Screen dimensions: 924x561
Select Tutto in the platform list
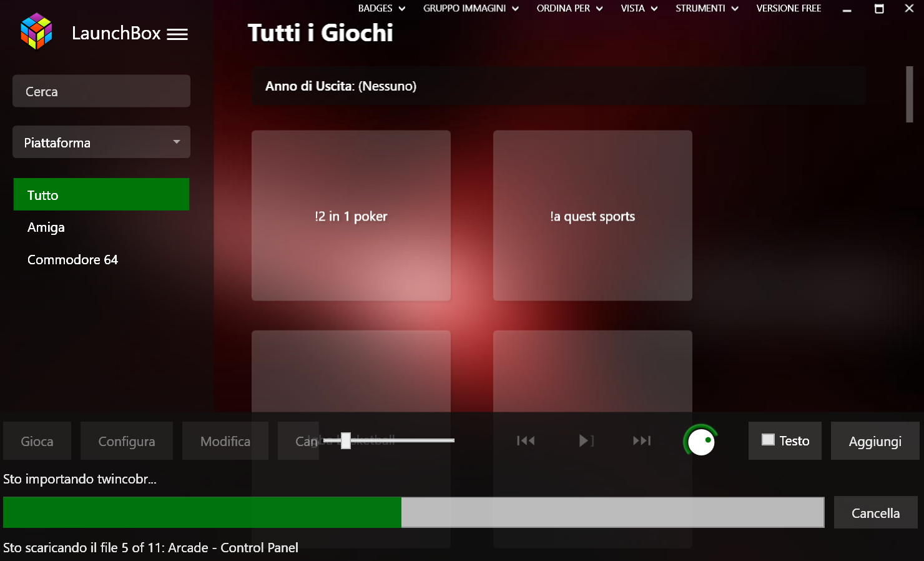[x=101, y=194]
